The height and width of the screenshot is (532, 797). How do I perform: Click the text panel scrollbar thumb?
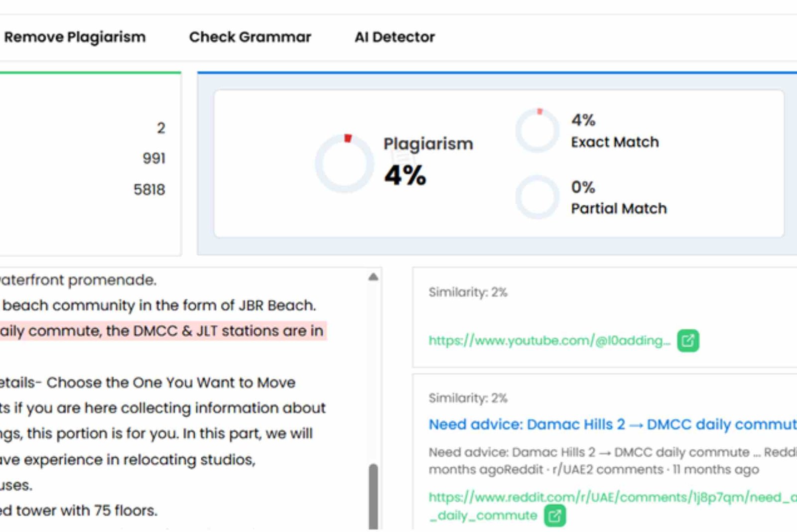373,496
